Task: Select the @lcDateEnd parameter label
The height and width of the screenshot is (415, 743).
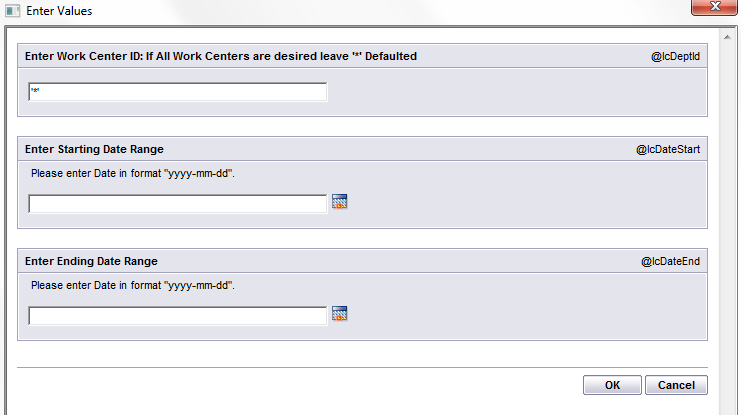Action: (x=670, y=262)
